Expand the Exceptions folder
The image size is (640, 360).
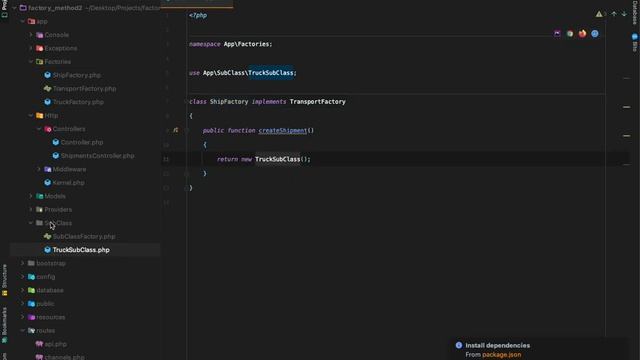pos(31,48)
